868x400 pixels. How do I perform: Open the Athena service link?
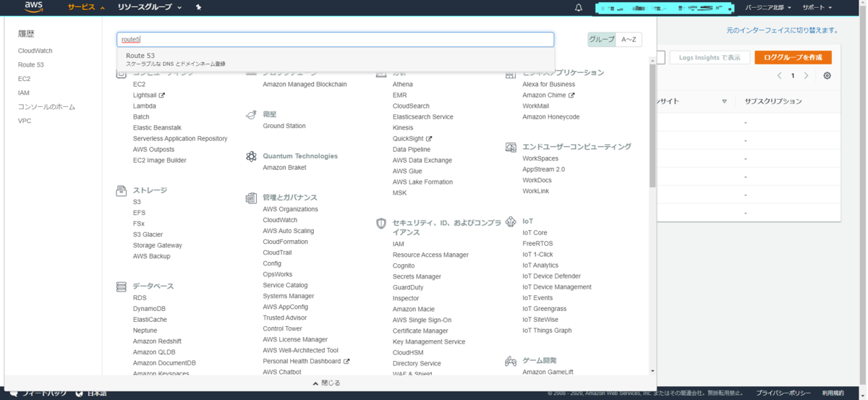(403, 85)
